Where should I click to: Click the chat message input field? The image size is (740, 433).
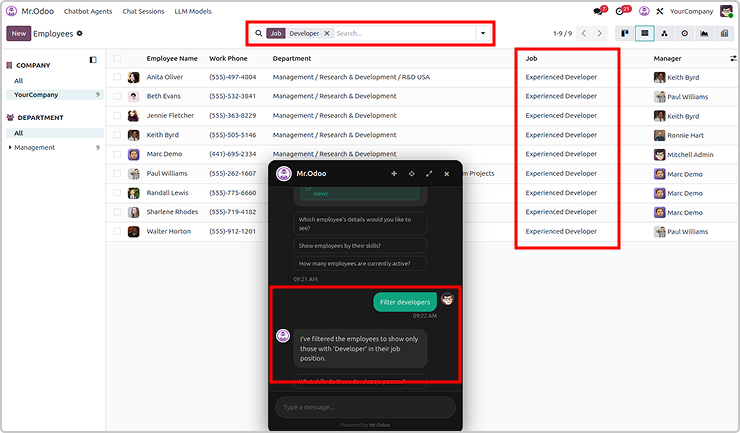pyautogui.click(x=364, y=407)
